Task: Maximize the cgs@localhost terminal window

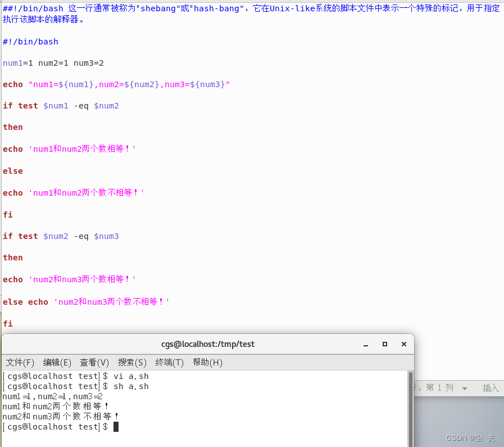Action: (385, 344)
